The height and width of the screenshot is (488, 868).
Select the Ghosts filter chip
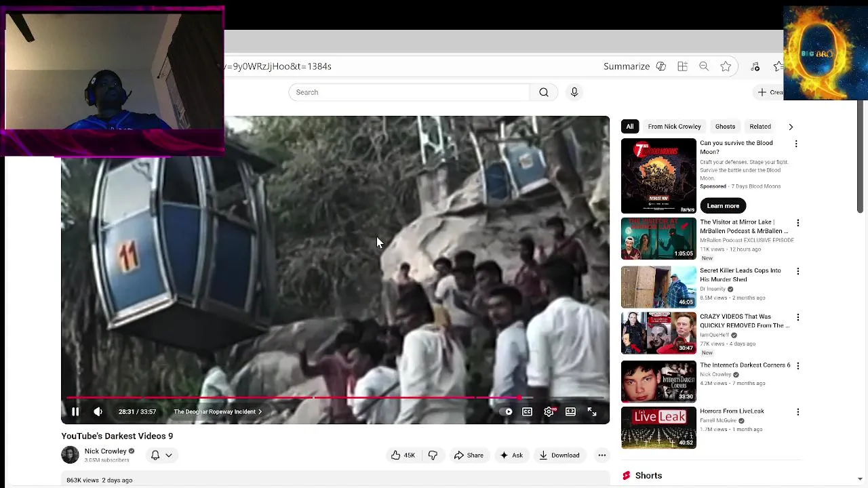[x=725, y=127]
